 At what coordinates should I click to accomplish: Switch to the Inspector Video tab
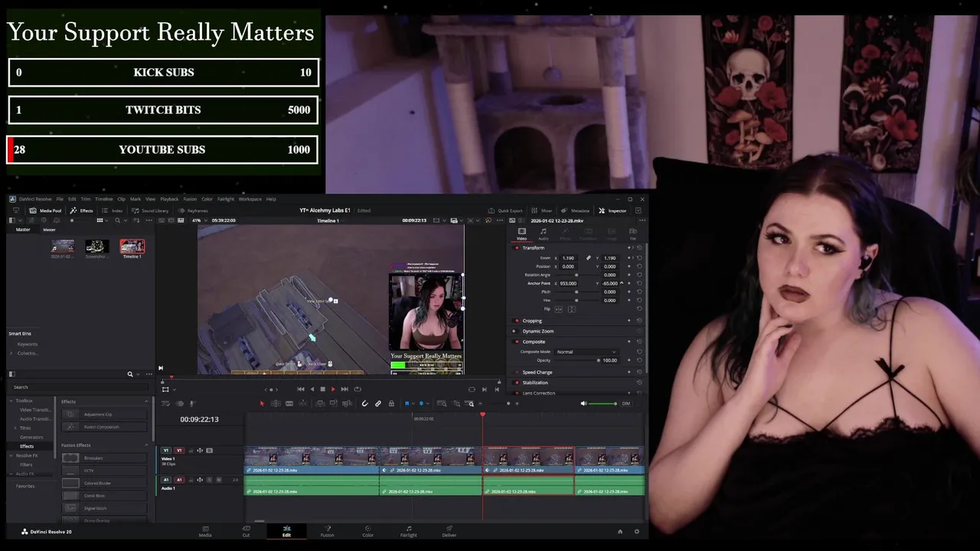pyautogui.click(x=521, y=233)
